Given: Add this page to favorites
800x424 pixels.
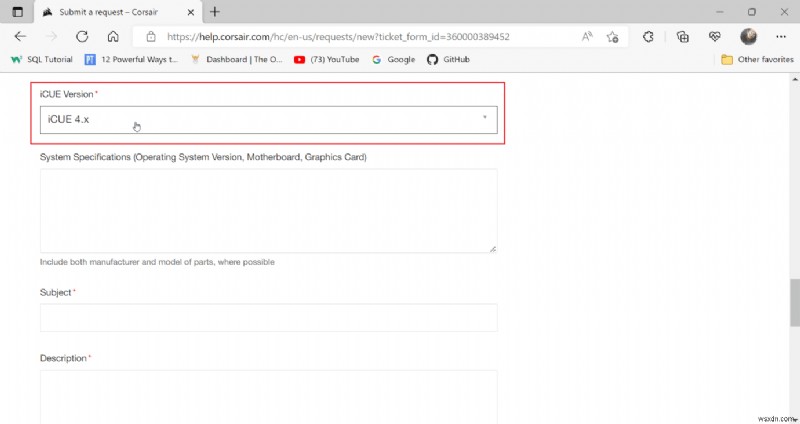Looking at the screenshot, I should point(612,37).
